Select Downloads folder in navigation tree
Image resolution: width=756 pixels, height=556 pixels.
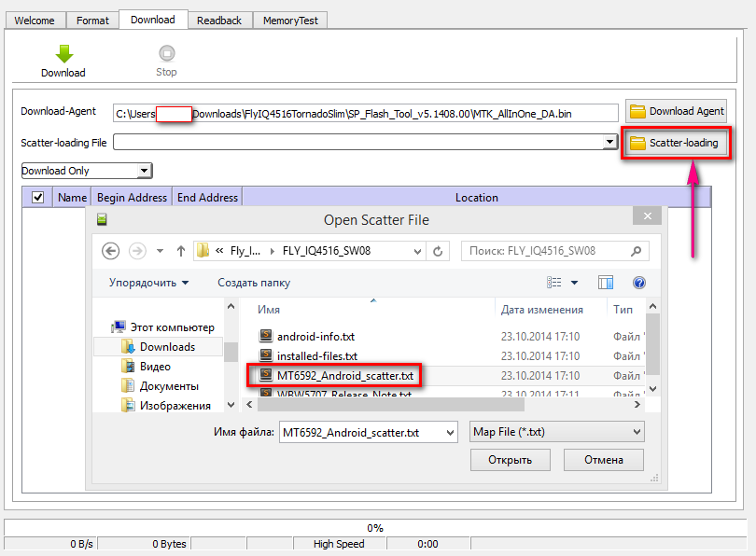(167, 347)
